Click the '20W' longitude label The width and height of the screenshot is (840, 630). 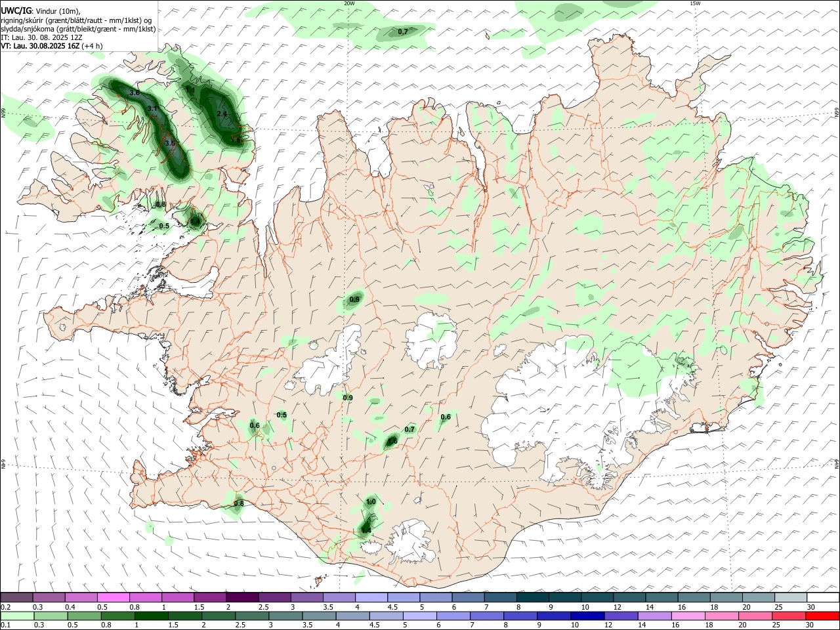(349, 3)
